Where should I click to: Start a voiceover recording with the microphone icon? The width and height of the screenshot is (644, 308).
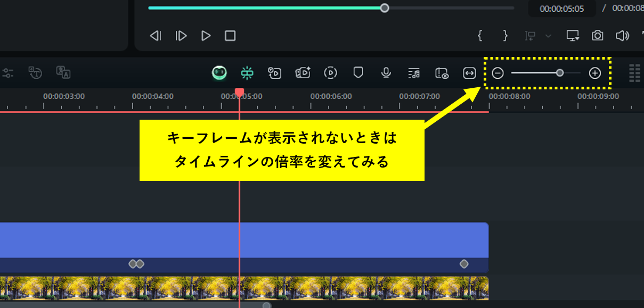pyautogui.click(x=385, y=73)
